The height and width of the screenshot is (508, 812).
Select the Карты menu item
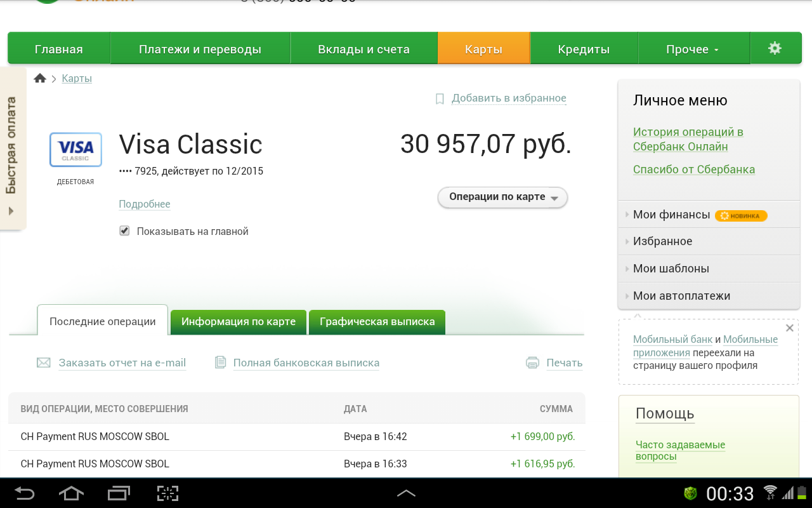[x=483, y=49]
